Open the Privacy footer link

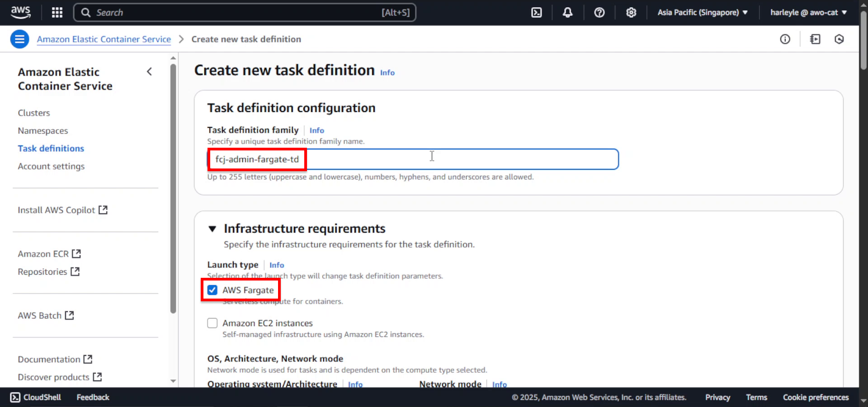point(717,397)
